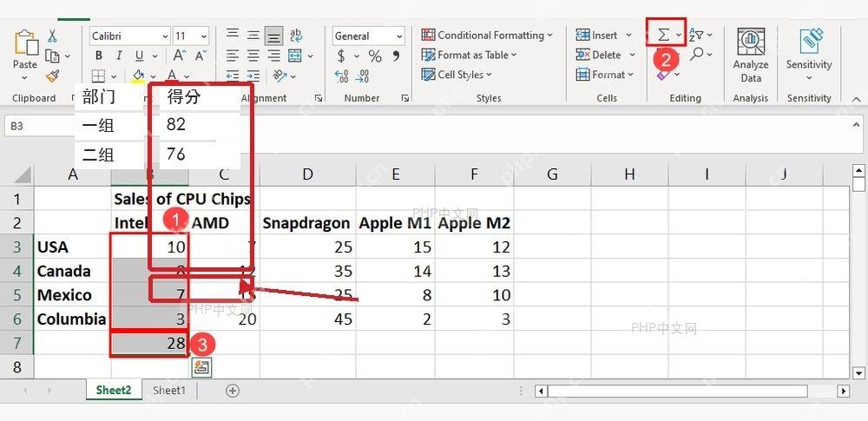Apply the Fill Color bucket
The width and height of the screenshot is (868, 421).
[138, 76]
